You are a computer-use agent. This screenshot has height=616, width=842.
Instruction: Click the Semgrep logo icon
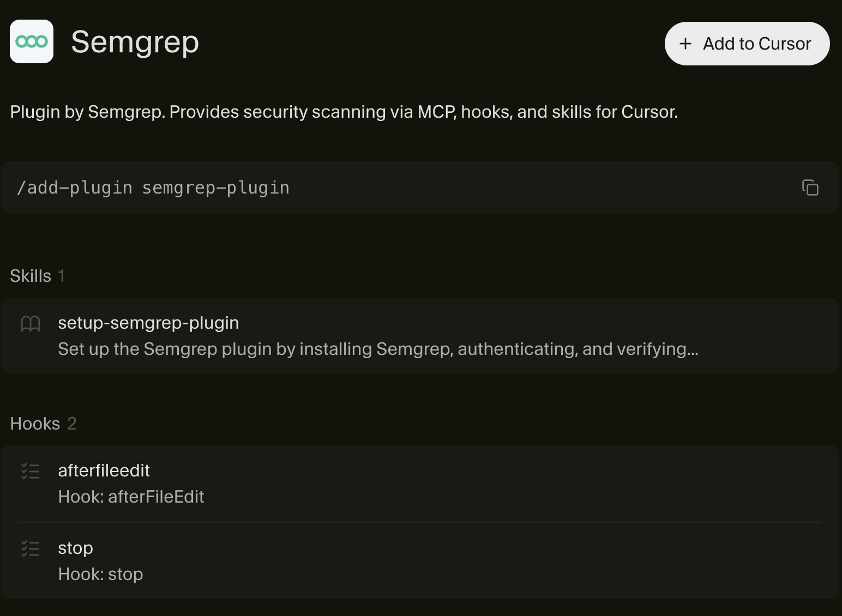click(x=32, y=41)
